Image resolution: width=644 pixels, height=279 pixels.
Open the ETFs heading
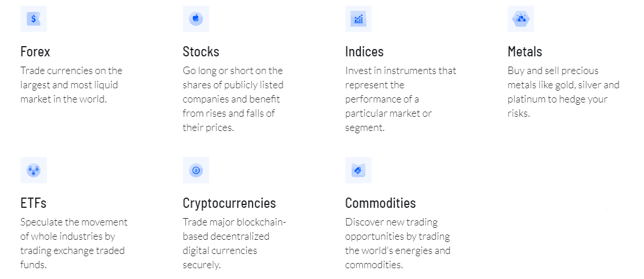33,203
